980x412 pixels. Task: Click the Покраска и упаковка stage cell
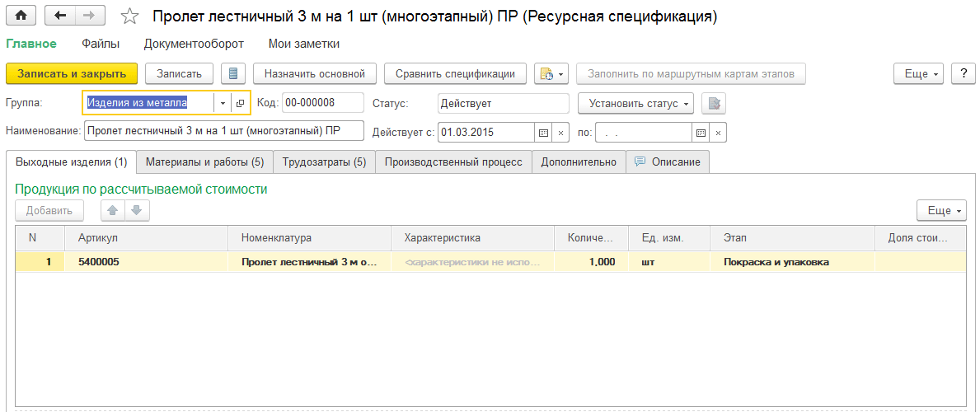tap(792, 263)
